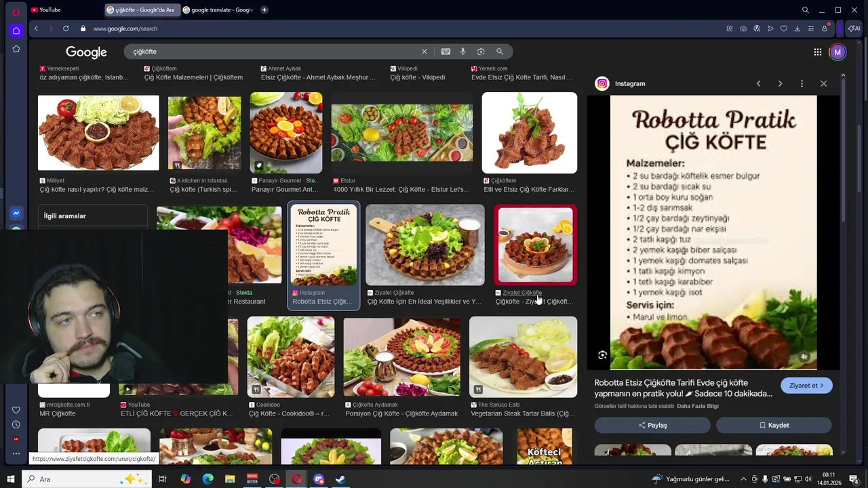Viewport: 868px width, 488px height.
Task: Open the Robotta Pratik Çiğ Köfte thumbnail
Action: point(323,245)
